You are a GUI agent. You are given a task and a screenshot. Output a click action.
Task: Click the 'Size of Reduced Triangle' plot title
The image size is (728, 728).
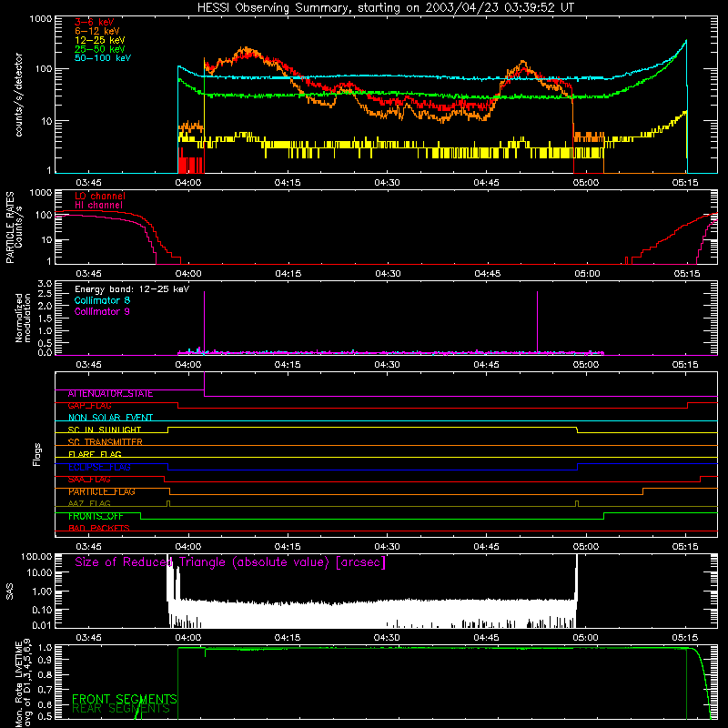point(230,562)
